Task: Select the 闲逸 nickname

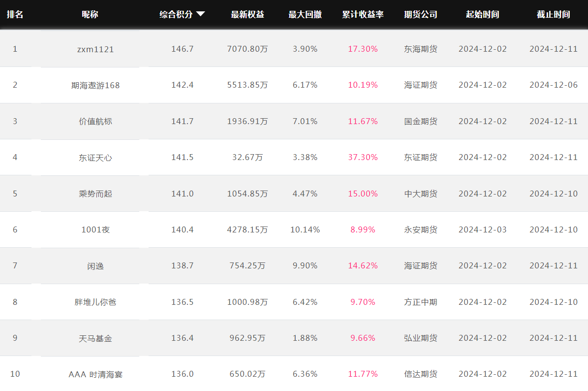Action: click(x=95, y=266)
